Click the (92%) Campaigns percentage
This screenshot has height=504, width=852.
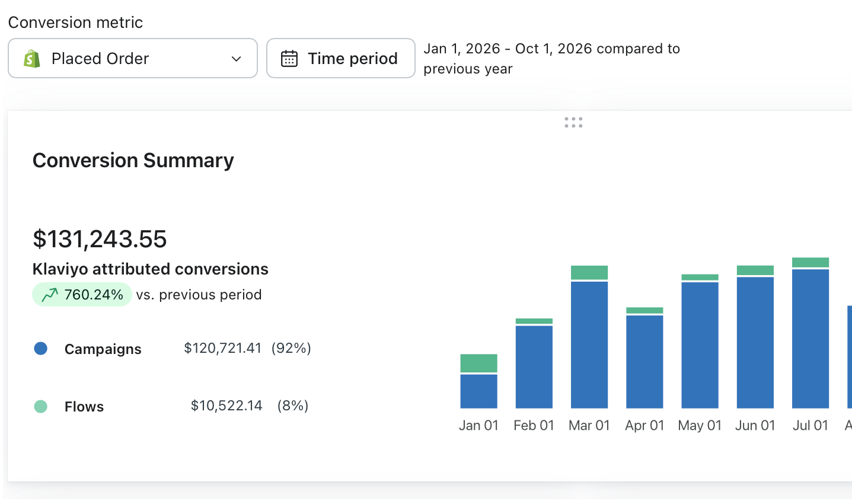click(291, 348)
